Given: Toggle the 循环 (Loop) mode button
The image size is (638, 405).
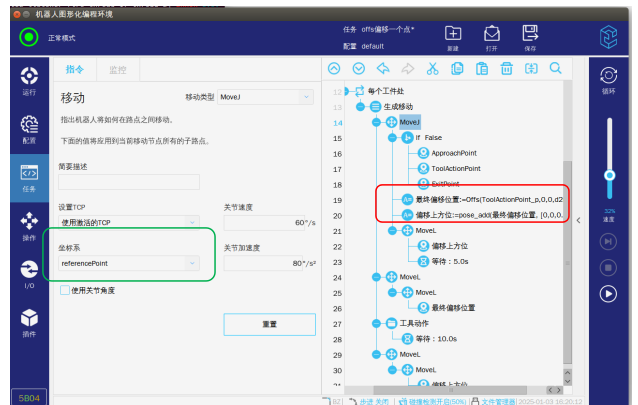Looking at the screenshot, I should 606,79.
